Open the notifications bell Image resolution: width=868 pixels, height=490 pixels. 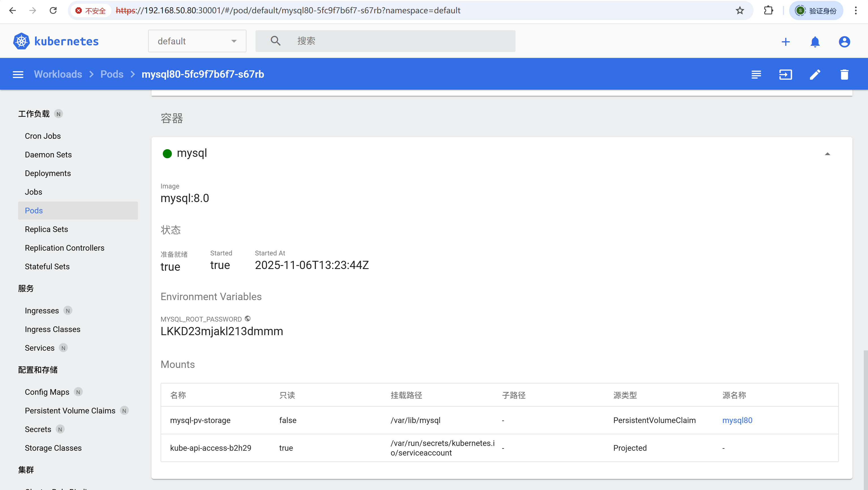[x=815, y=42]
